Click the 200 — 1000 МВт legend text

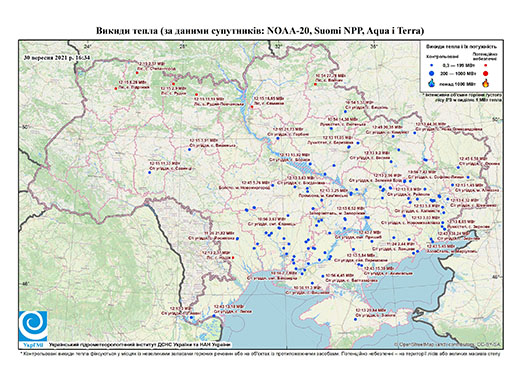pyautogui.click(x=458, y=73)
